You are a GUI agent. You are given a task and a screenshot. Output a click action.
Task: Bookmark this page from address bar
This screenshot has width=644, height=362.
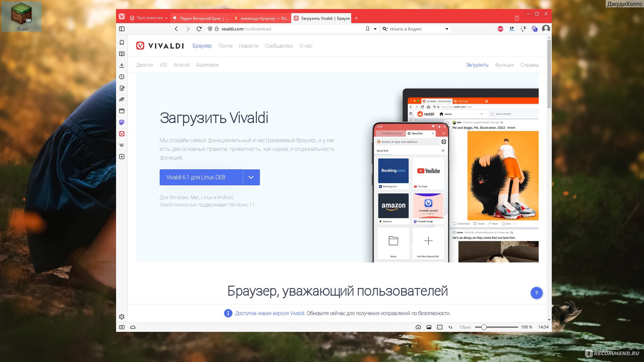[x=368, y=29]
